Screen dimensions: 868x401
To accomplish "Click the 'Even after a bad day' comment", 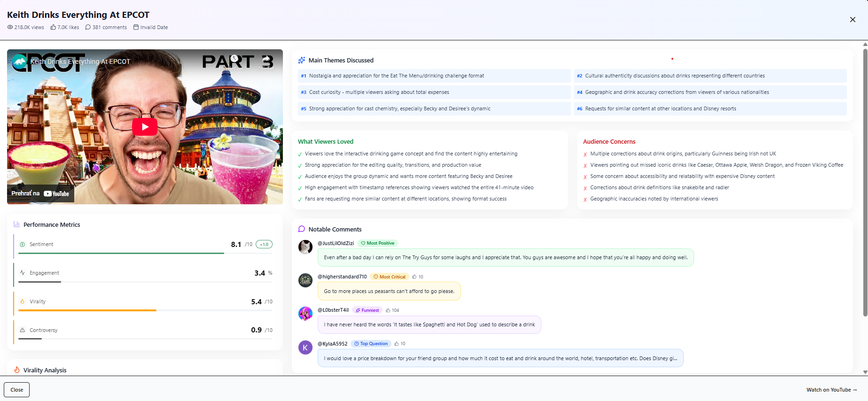I will point(506,257).
